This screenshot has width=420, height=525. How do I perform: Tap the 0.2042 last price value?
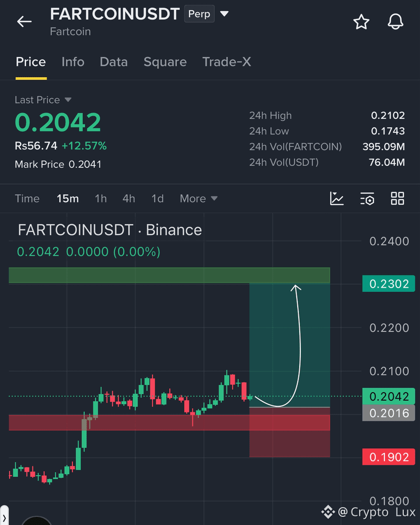point(58,122)
